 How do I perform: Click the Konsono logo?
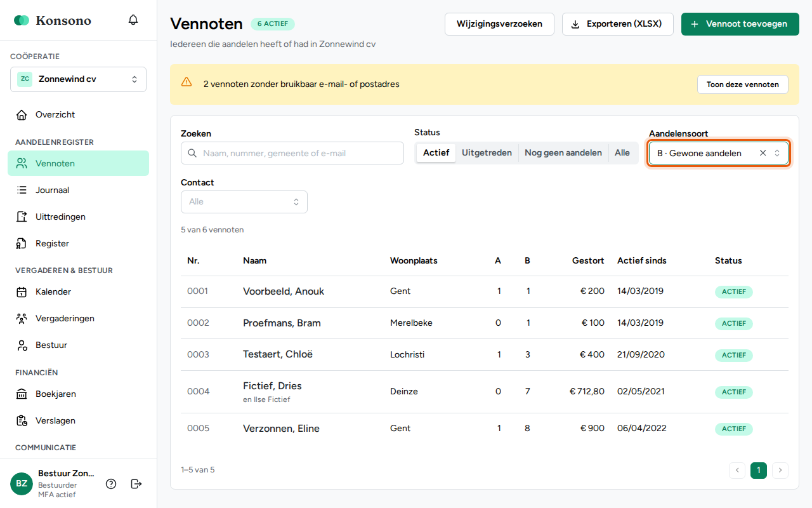[52, 20]
